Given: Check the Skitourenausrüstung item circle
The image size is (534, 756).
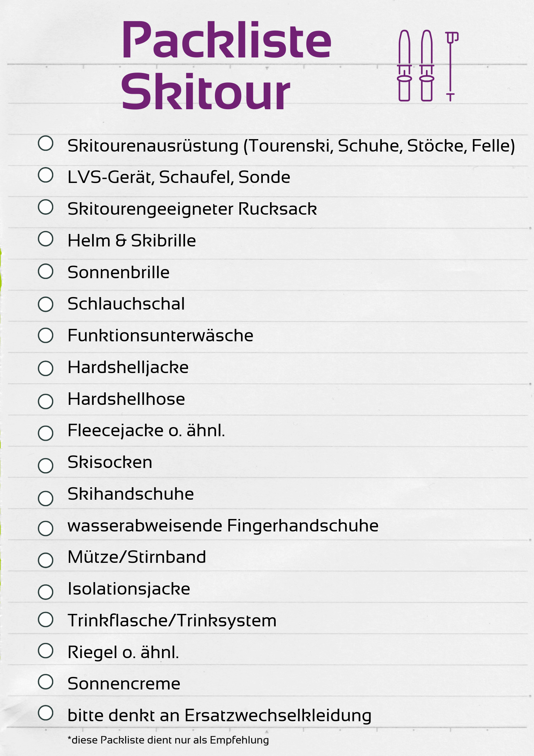Looking at the screenshot, I should [46, 143].
